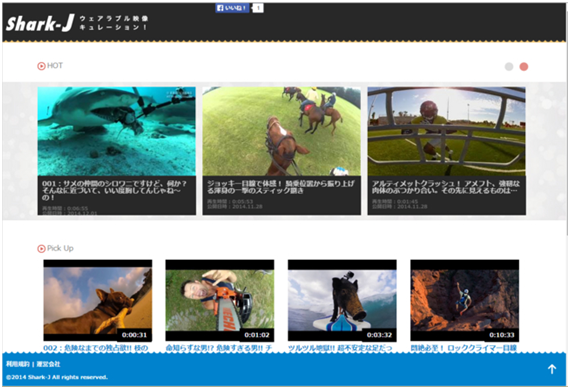Open the rock climber video title link

(x=463, y=348)
